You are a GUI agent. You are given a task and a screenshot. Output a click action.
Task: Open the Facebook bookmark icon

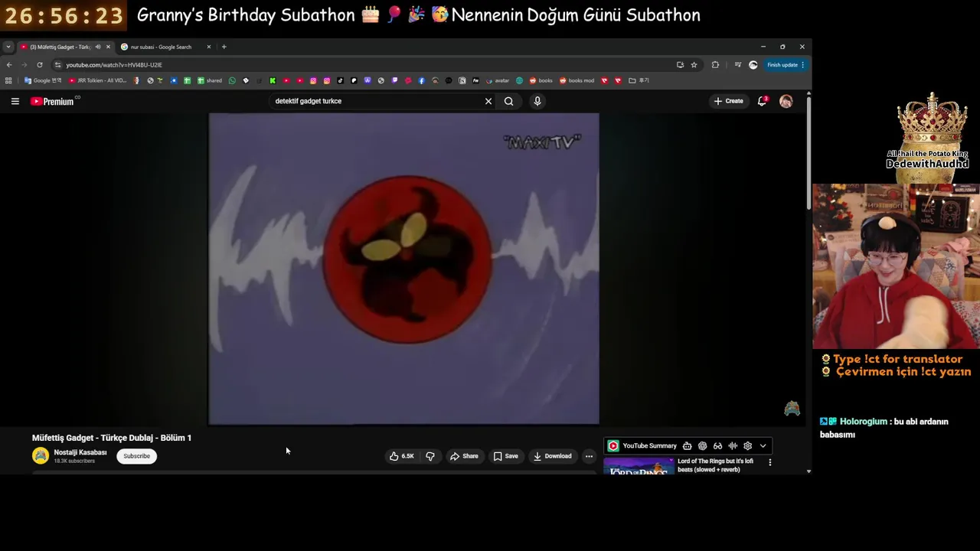[421, 80]
